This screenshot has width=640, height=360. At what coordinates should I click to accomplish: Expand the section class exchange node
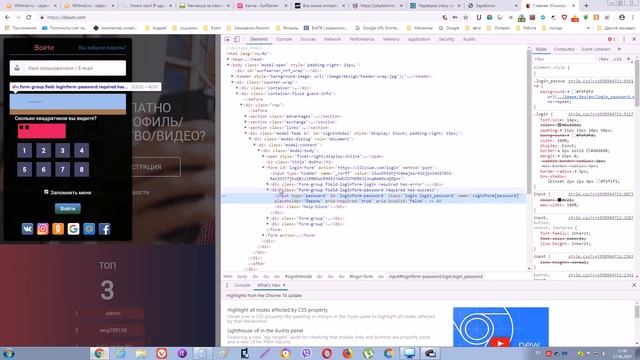tap(246, 122)
